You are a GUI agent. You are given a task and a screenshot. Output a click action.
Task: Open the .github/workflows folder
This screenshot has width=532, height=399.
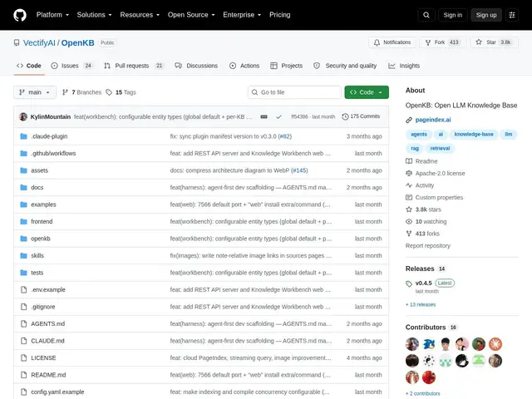53,153
